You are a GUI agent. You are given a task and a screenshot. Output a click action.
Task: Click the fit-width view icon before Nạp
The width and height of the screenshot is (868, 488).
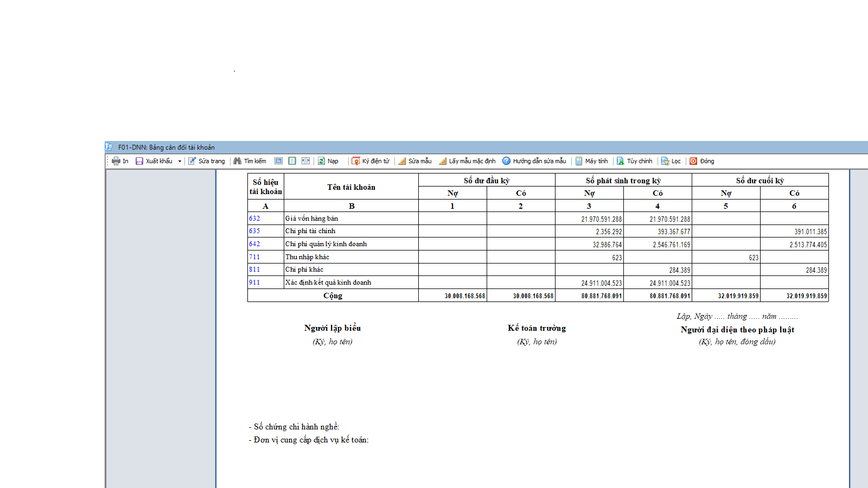coord(305,161)
